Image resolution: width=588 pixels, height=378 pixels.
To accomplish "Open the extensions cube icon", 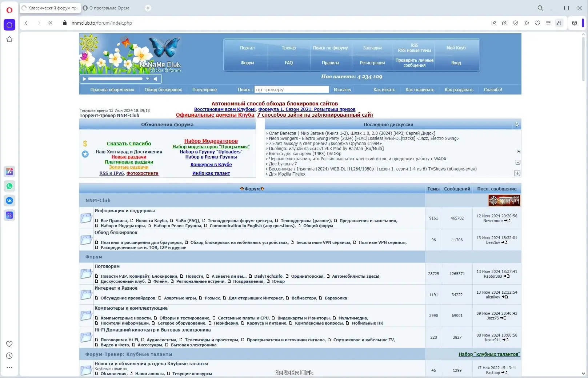I will (x=575, y=23).
